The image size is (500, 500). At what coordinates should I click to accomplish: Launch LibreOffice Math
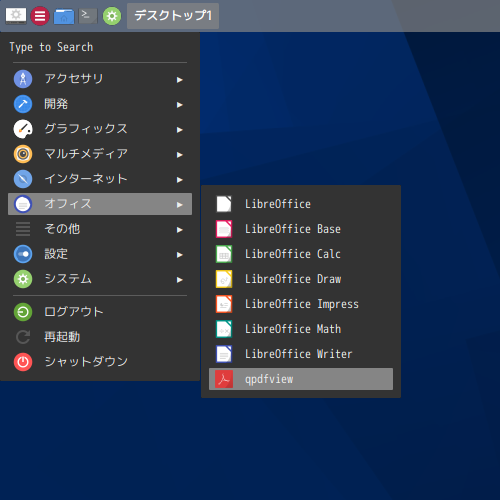point(301,329)
